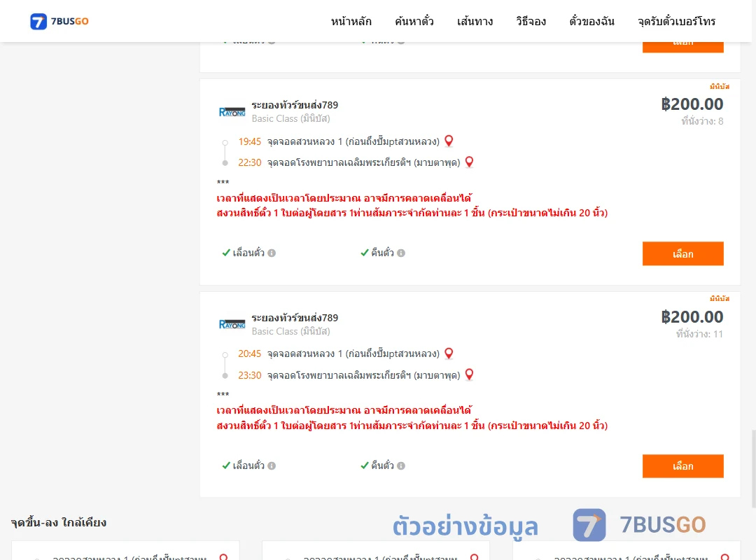Show เลื่อนตั๋ว info icon on 20:45 trip
The height and width of the screenshot is (560, 756).
[x=272, y=465]
